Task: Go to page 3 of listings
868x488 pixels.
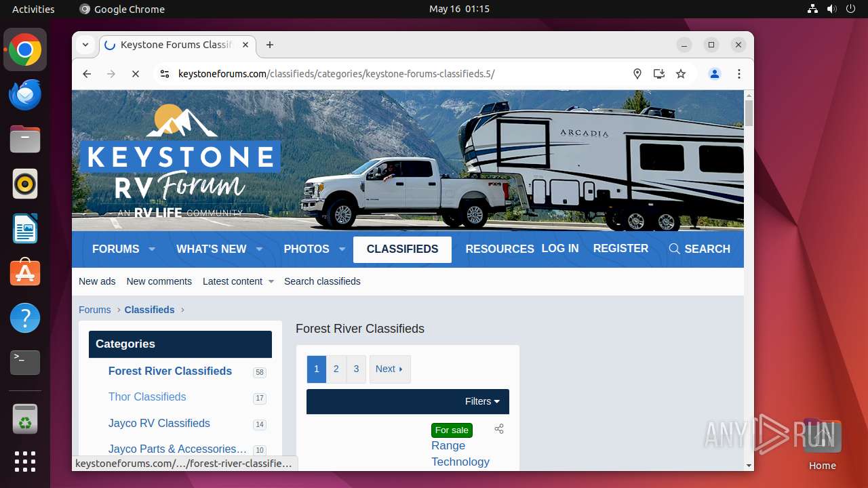Action: coord(357,369)
